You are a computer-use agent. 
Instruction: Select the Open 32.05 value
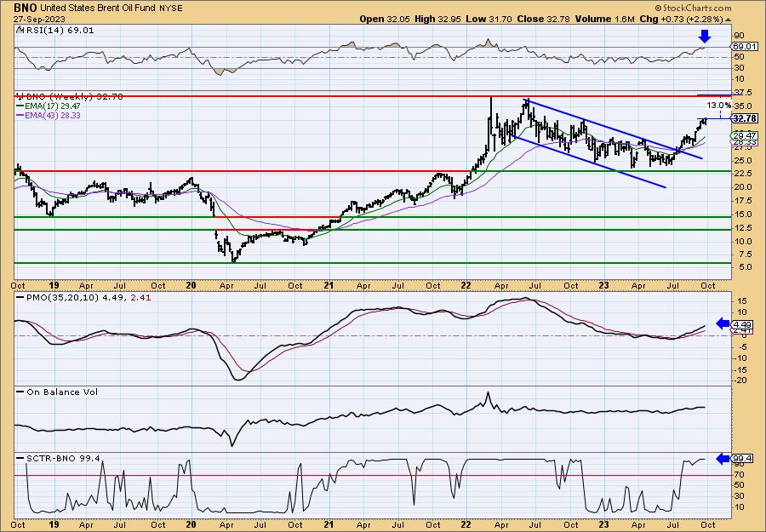coord(386,19)
